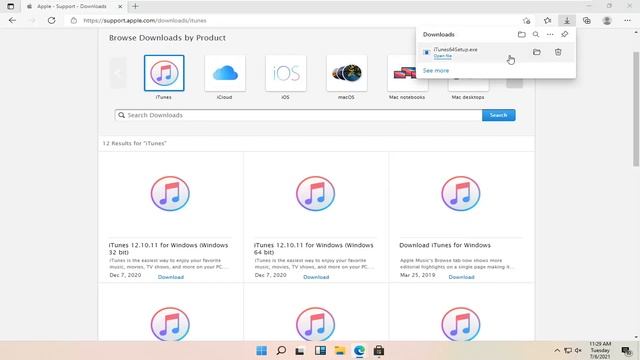The height and width of the screenshot is (360, 640).
Task: Open the Collections icon
Action: tap(587, 20)
